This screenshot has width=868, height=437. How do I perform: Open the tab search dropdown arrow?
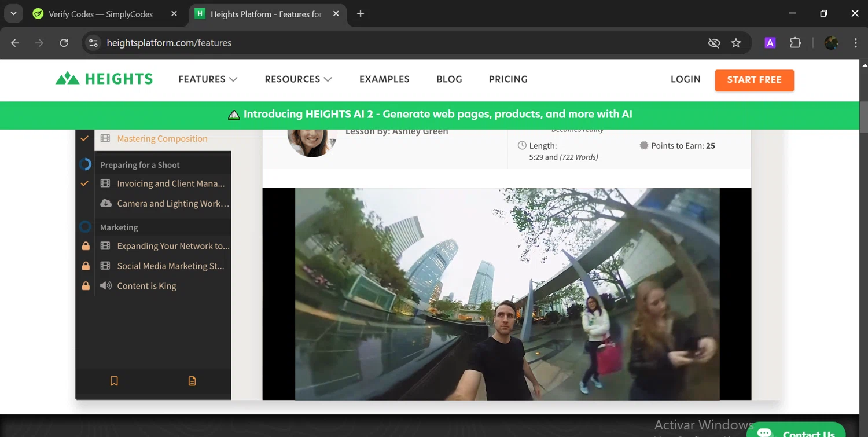pos(13,13)
